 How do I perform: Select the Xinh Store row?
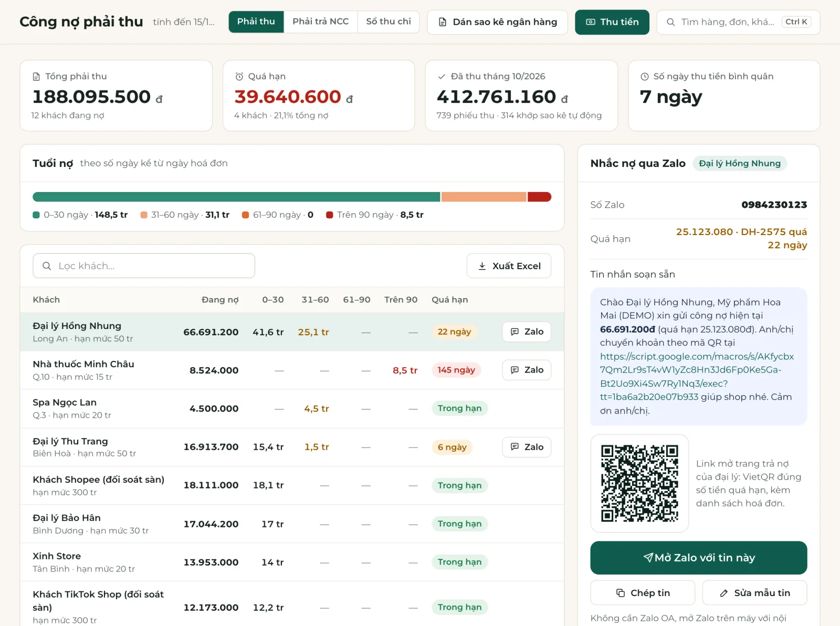click(292, 562)
